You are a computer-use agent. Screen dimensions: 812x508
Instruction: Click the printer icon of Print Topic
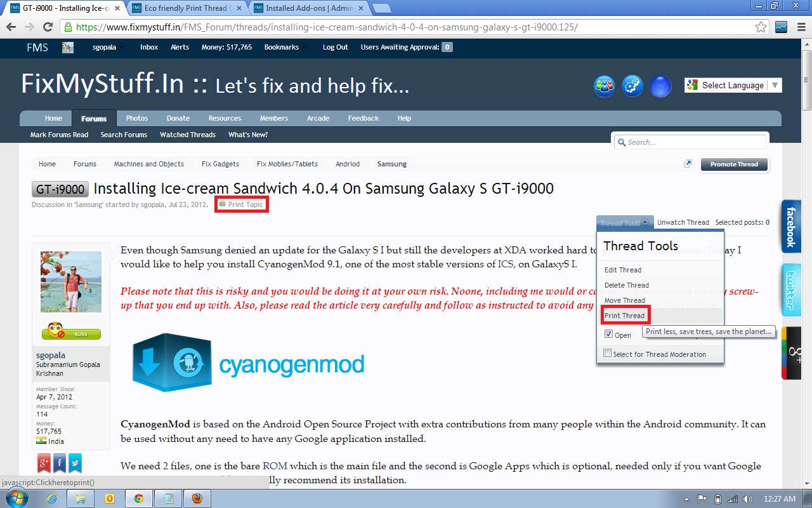pyautogui.click(x=222, y=204)
